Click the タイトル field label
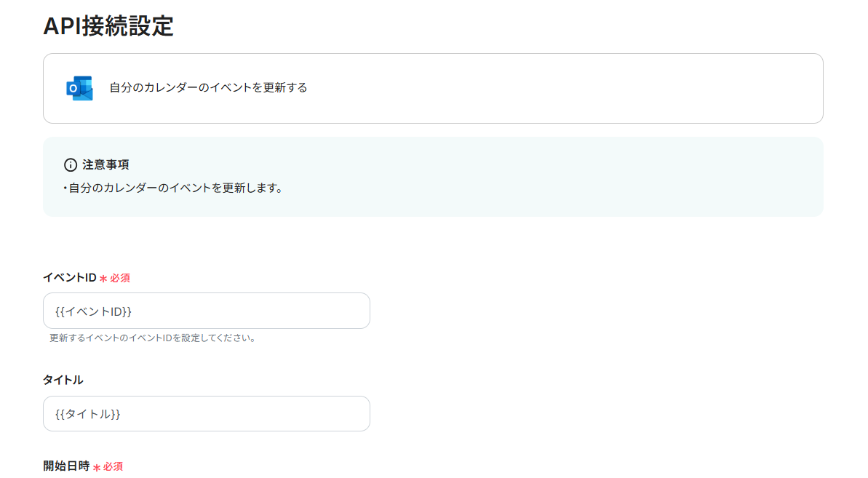Viewport: 868px width, 478px height. coord(63,380)
